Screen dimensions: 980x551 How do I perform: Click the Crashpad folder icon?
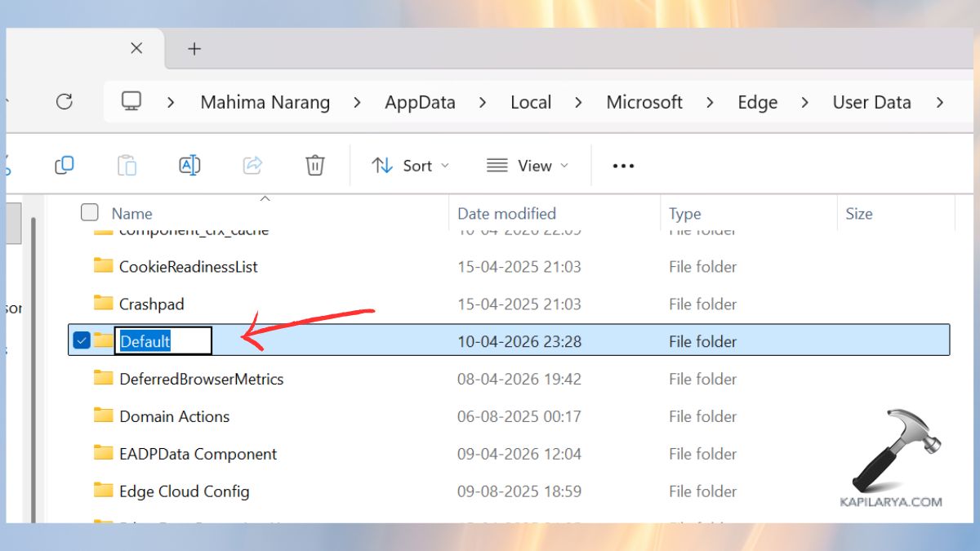(105, 304)
